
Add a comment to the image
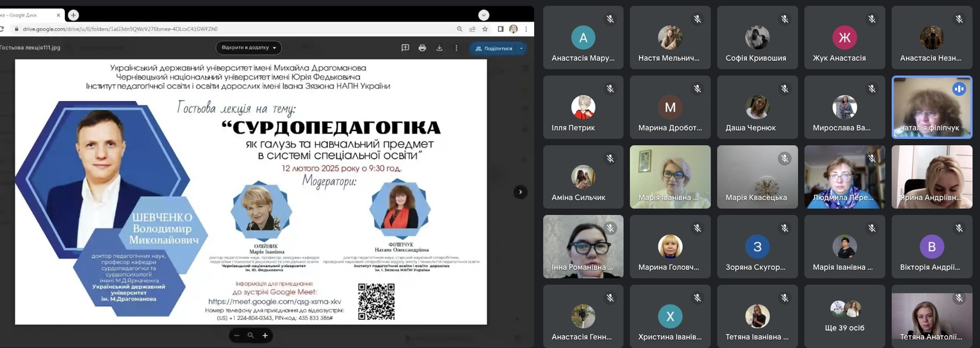405,48
